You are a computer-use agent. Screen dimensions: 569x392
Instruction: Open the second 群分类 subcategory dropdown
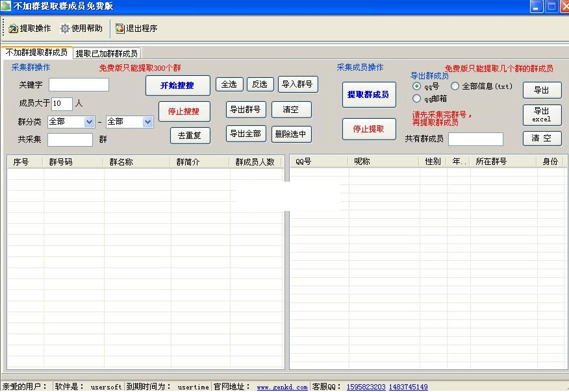click(x=147, y=122)
